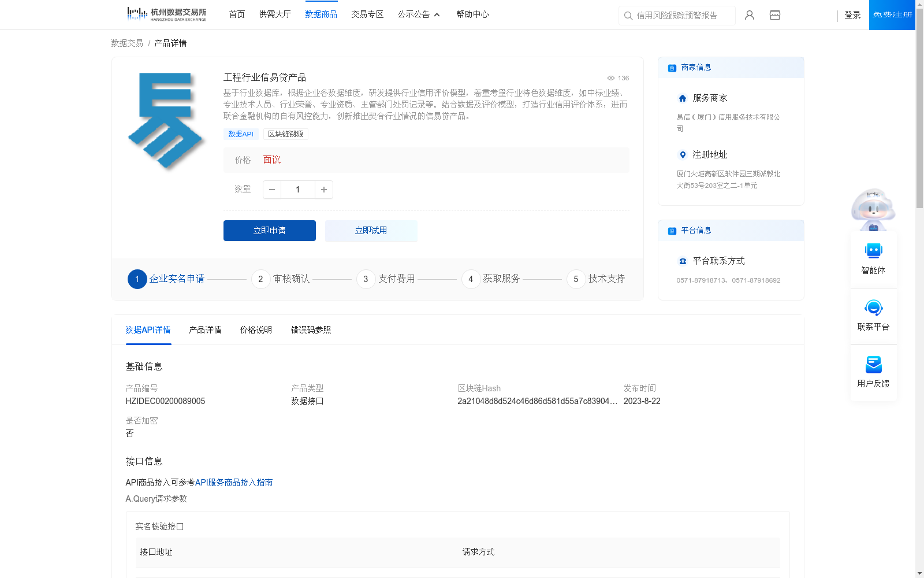The width and height of the screenshot is (924, 578).
Task: Select step 5 技术支持
Action: tap(596, 279)
